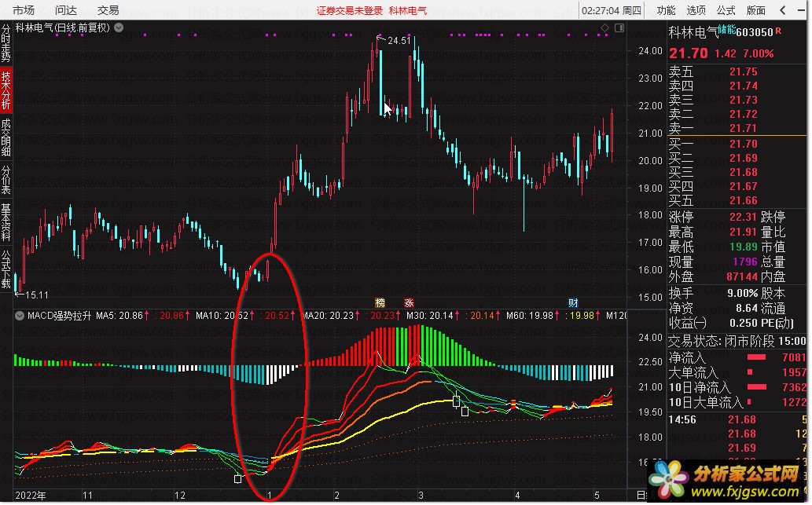Click the 15.11 low price label
This screenshot has height=505, width=812.
tap(36, 295)
